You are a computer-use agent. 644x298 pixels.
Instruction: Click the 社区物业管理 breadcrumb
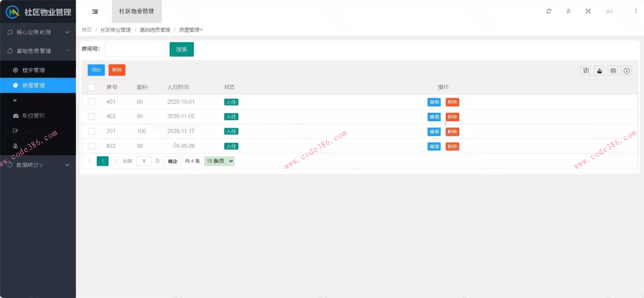click(x=116, y=30)
